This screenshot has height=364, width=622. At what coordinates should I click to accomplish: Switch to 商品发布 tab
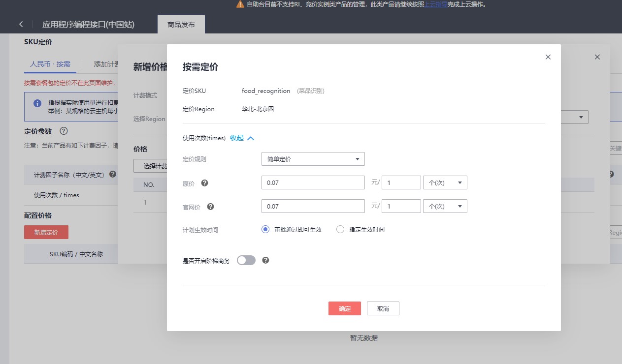coord(181,24)
